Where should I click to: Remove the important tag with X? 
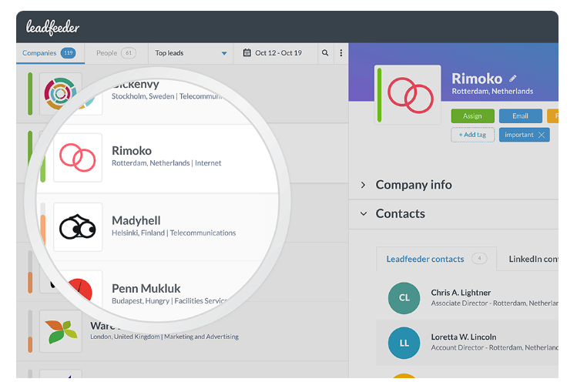(x=542, y=135)
